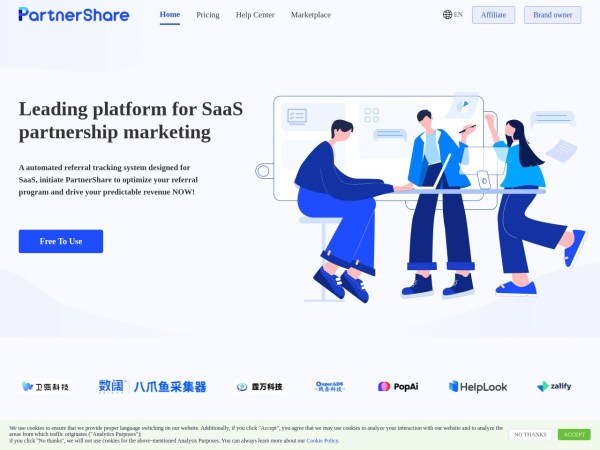Navigate to Marketplace
Screen dimensions: 600x450
point(311,15)
